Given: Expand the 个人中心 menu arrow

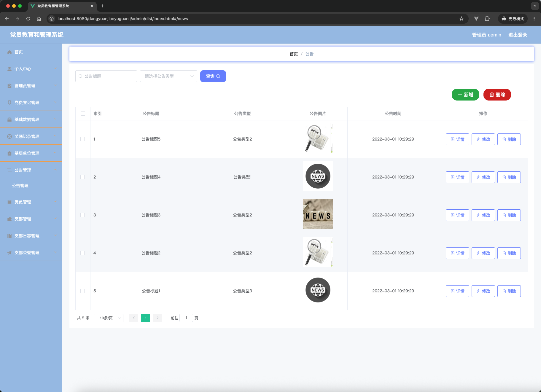Looking at the screenshot, I should tap(55, 69).
